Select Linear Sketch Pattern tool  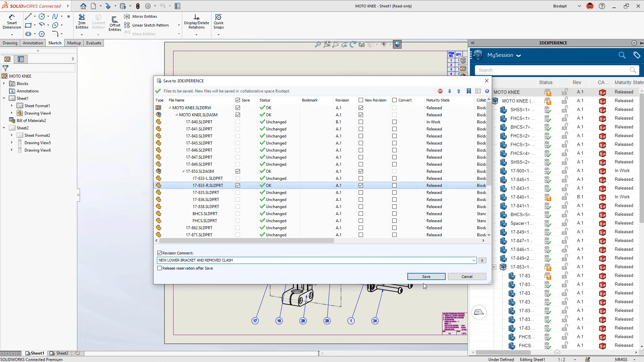coord(147,25)
